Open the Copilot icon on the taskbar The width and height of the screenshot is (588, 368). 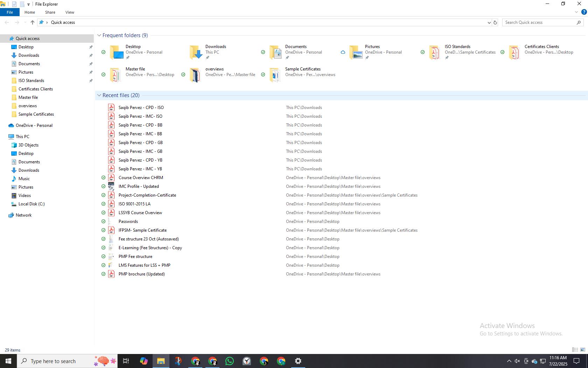pyautogui.click(x=143, y=361)
